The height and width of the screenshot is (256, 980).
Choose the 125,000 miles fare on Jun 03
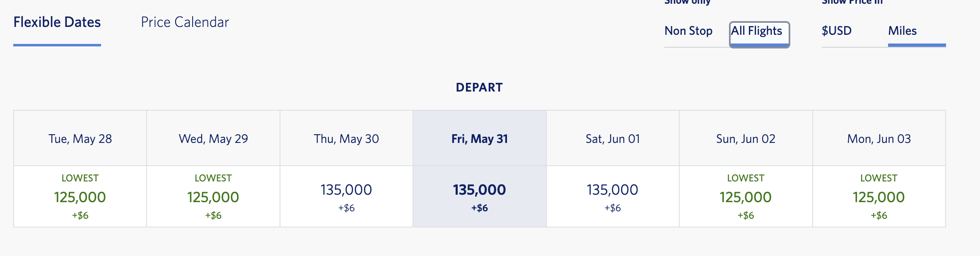click(879, 197)
